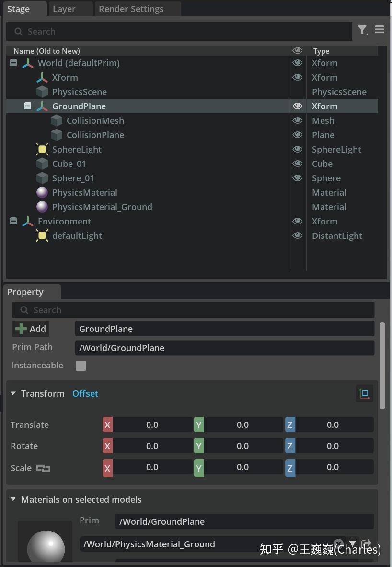This screenshot has width=392, height=567.
Task: Collapse the GroundPlane tree node
Action: [x=27, y=106]
